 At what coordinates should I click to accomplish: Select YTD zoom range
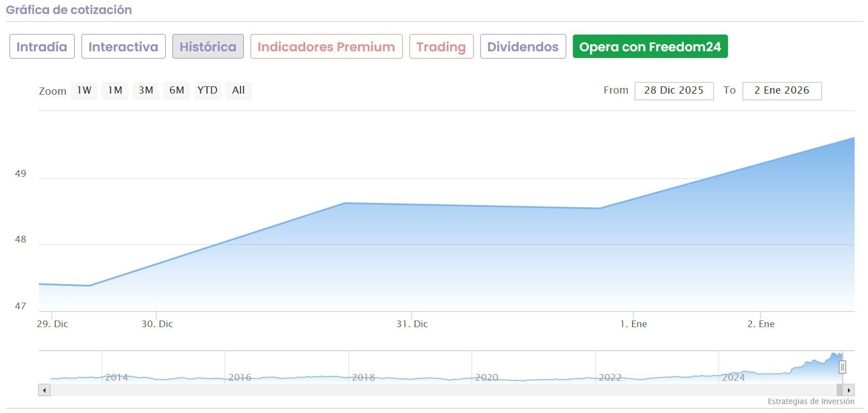tap(208, 91)
